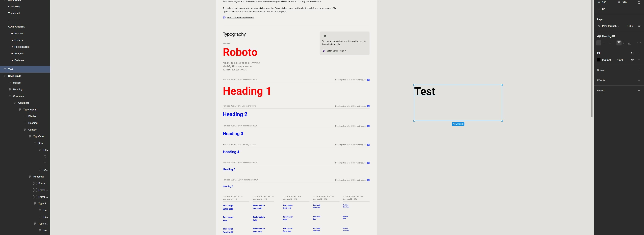Click the Test text on canvas
Viewport: 644px width, 235px height.
(425, 91)
